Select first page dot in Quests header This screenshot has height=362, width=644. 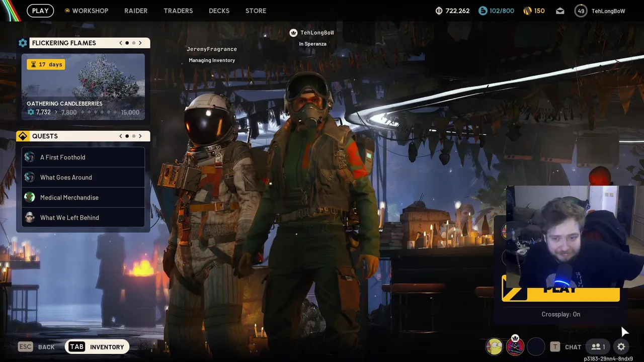127,136
